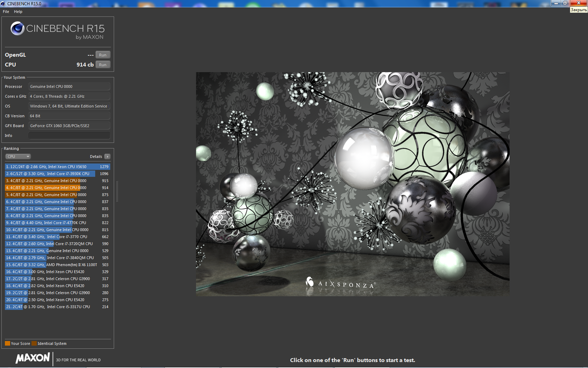This screenshot has width=588, height=368.
Task: Select ranking row 10 with score 815
Action: pos(57,230)
